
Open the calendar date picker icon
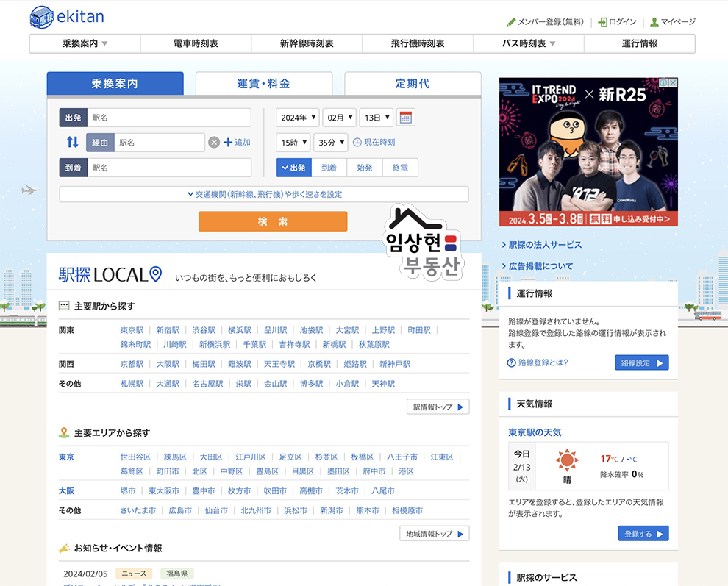[405, 118]
